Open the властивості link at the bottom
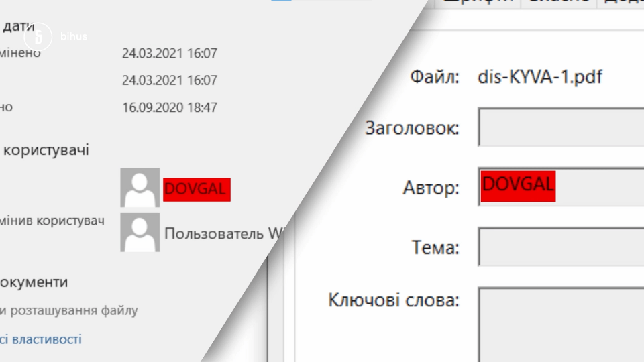The height and width of the screenshot is (362, 644). coord(41,339)
